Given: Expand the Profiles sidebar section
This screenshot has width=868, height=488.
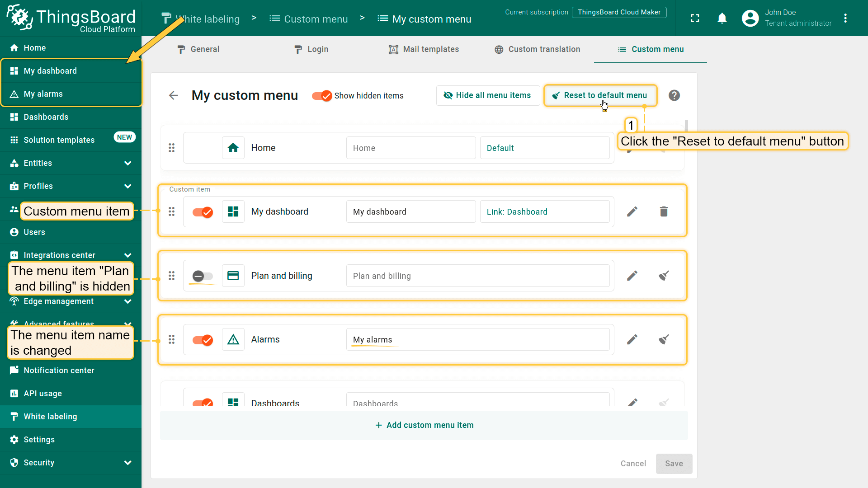Looking at the screenshot, I should [127, 186].
